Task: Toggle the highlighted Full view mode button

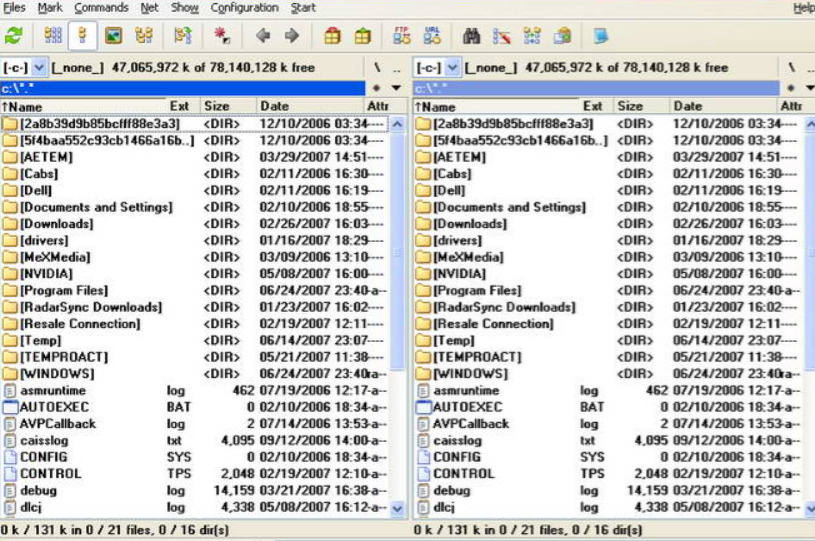Action: [x=83, y=36]
